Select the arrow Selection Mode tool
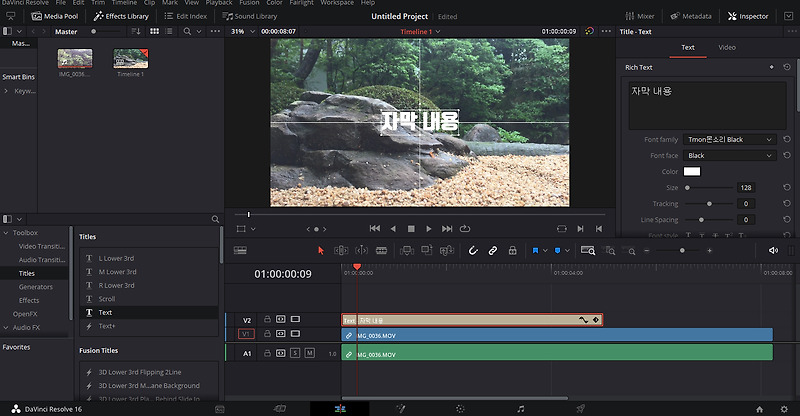800x416 pixels. coord(320,250)
